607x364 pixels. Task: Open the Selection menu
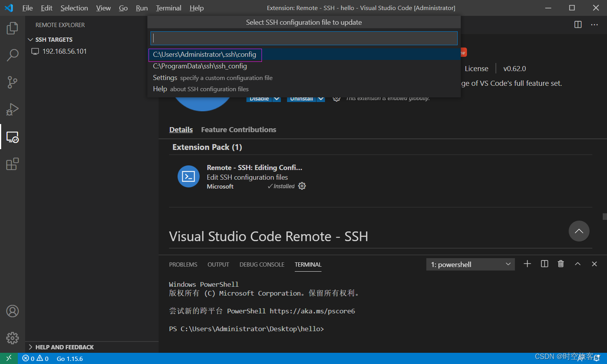[74, 8]
